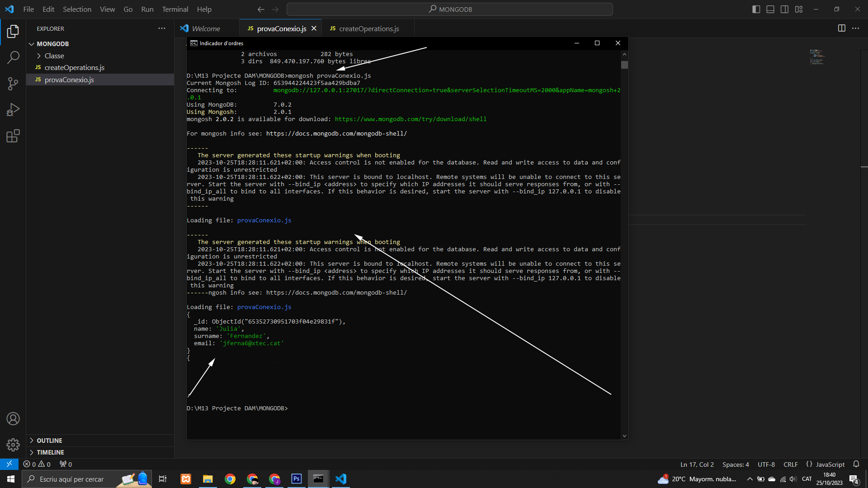Screen dimensions: 868x488
Task: Open the Manage settings gear
Action: coord(13,445)
